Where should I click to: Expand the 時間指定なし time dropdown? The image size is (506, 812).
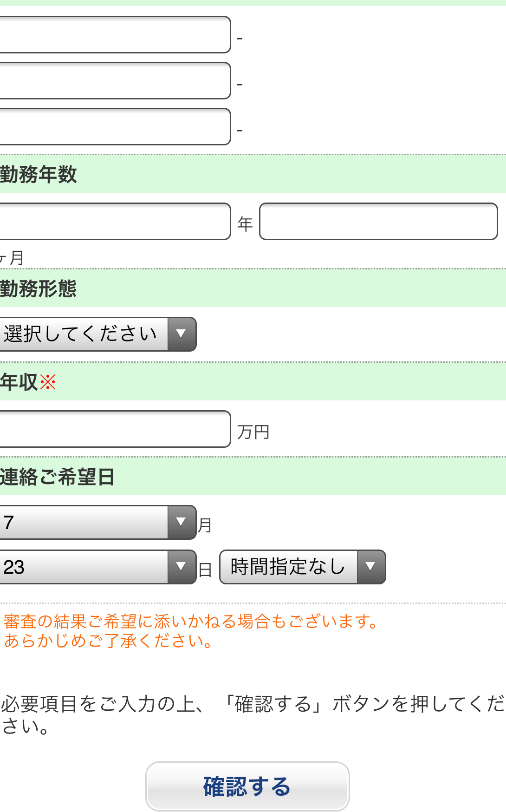point(289,567)
